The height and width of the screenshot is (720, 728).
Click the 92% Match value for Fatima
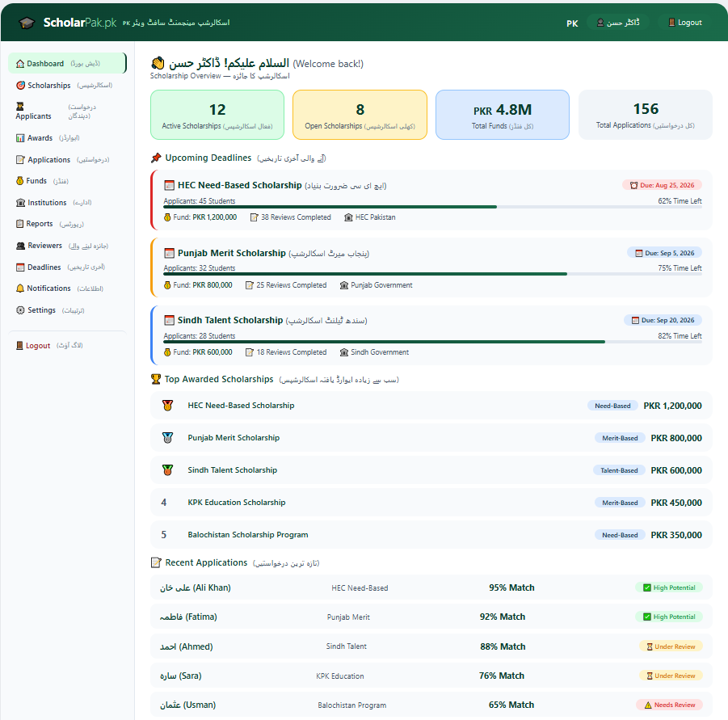(x=503, y=617)
